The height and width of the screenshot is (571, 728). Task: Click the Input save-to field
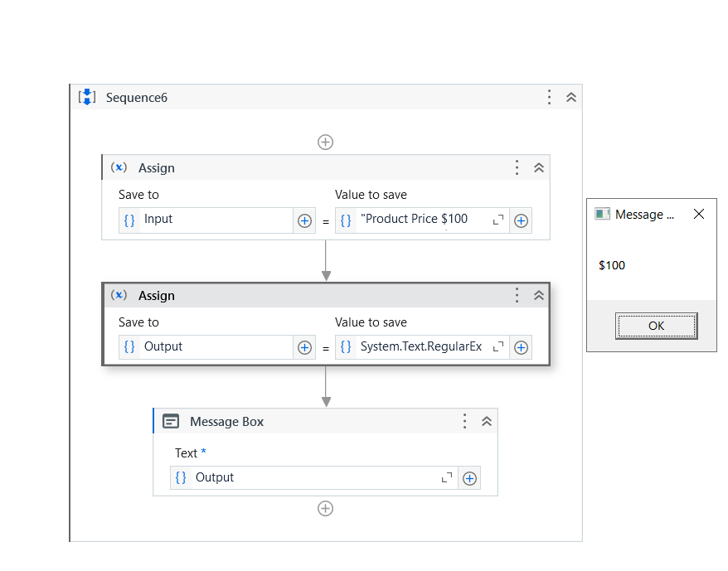click(x=214, y=220)
